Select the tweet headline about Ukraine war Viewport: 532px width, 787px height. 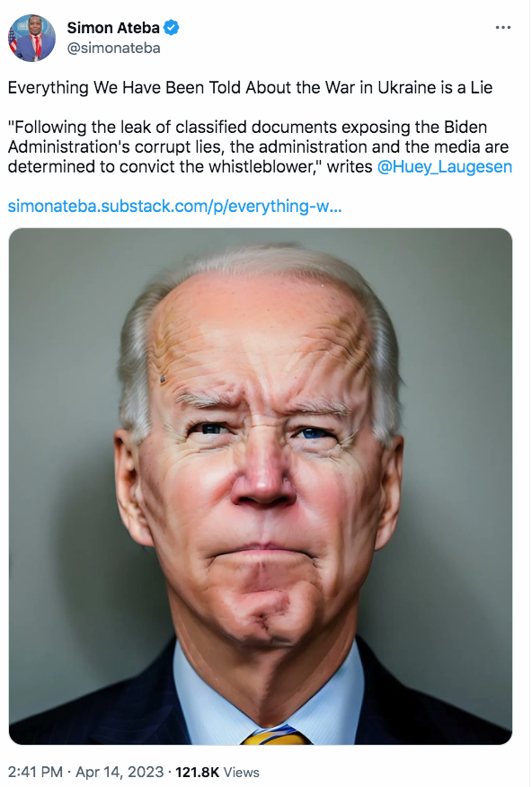click(250, 88)
